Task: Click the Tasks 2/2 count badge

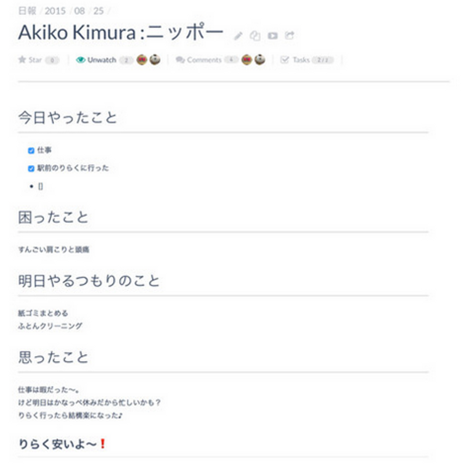Action: coord(323,60)
